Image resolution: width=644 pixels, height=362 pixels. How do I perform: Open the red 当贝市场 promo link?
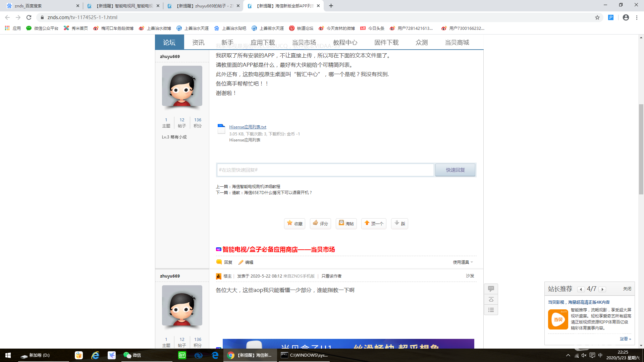[x=278, y=249]
